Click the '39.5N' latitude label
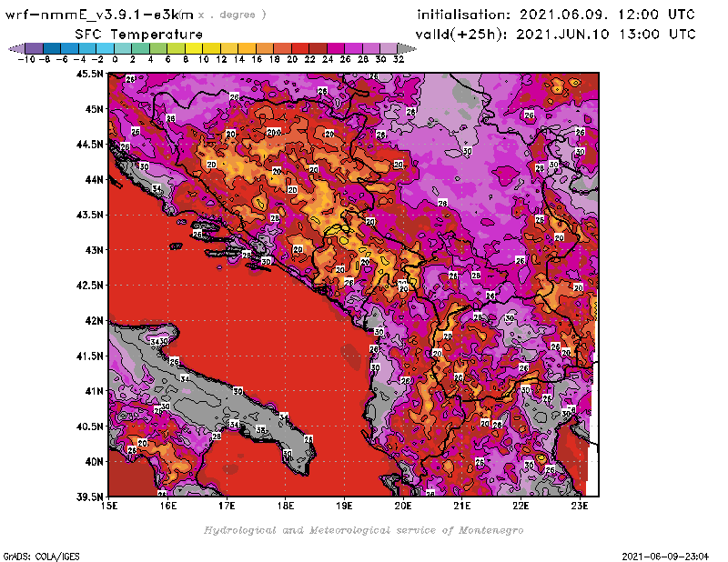This screenshot has width=728, height=562. click(89, 497)
